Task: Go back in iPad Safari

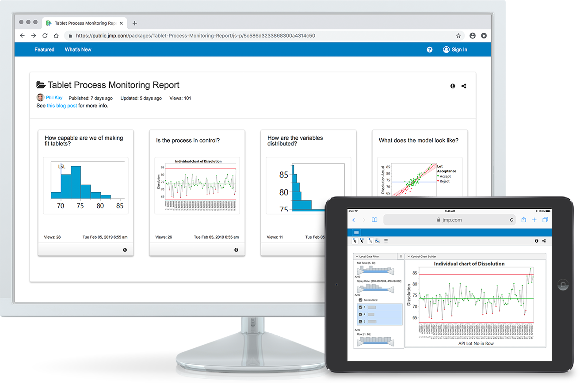Action: coord(353,220)
